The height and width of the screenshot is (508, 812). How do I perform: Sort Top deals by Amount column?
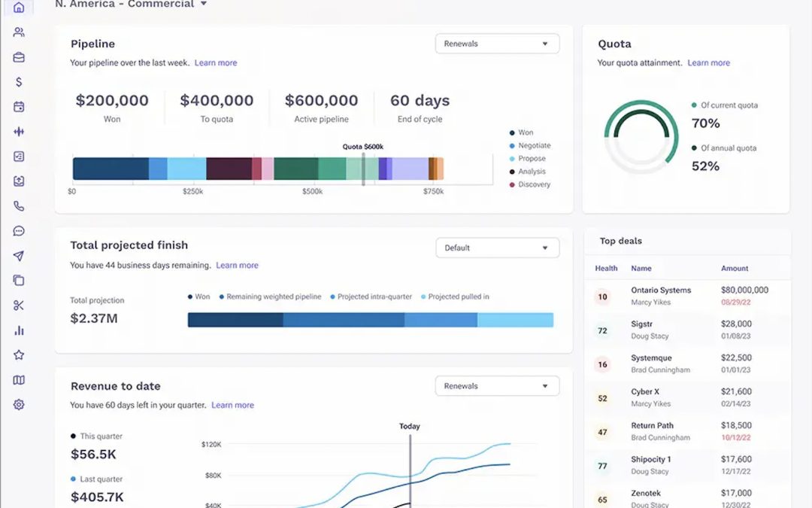[735, 269]
